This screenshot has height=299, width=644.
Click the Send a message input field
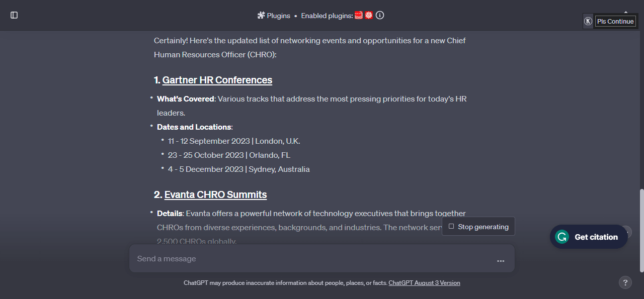coord(312,259)
